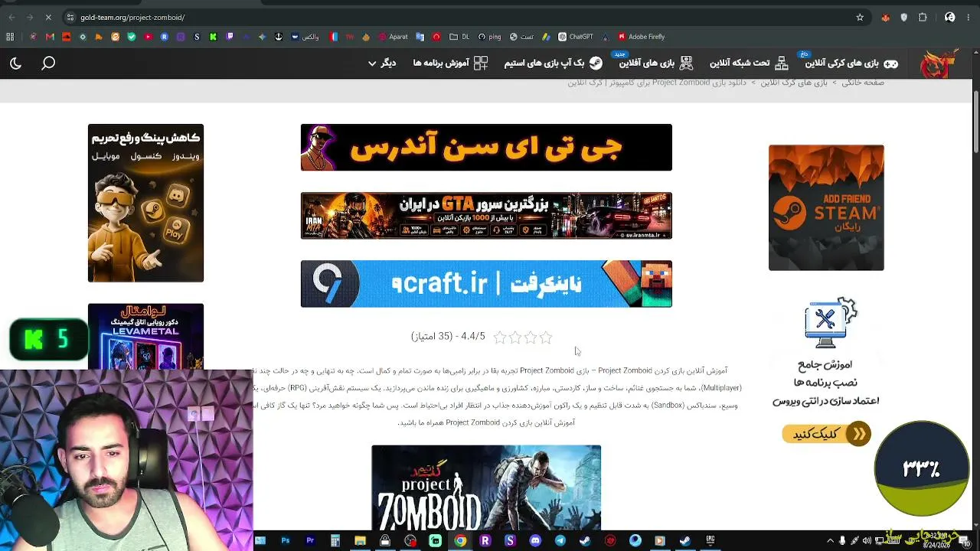This screenshot has height=551, width=980.
Task: Go back to the previous page
Action: point(11,18)
